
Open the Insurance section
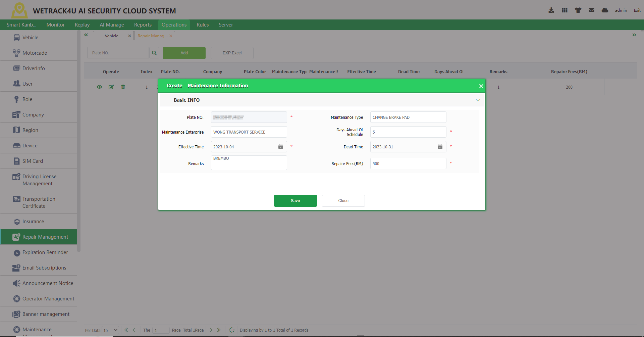tap(33, 221)
